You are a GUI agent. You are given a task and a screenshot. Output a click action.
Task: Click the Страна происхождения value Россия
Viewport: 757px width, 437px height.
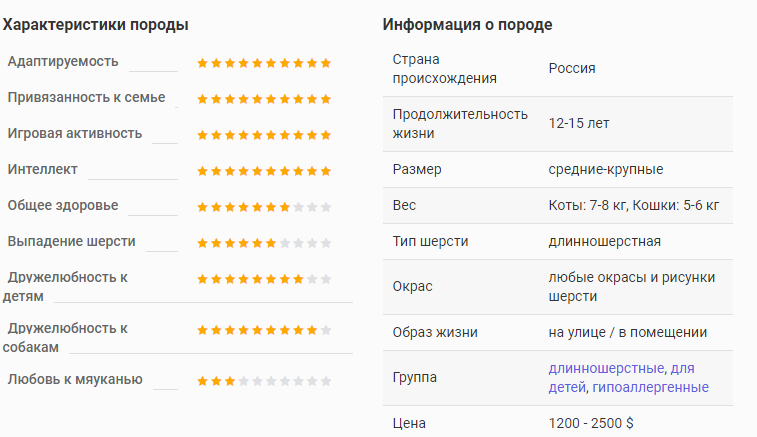tap(572, 69)
